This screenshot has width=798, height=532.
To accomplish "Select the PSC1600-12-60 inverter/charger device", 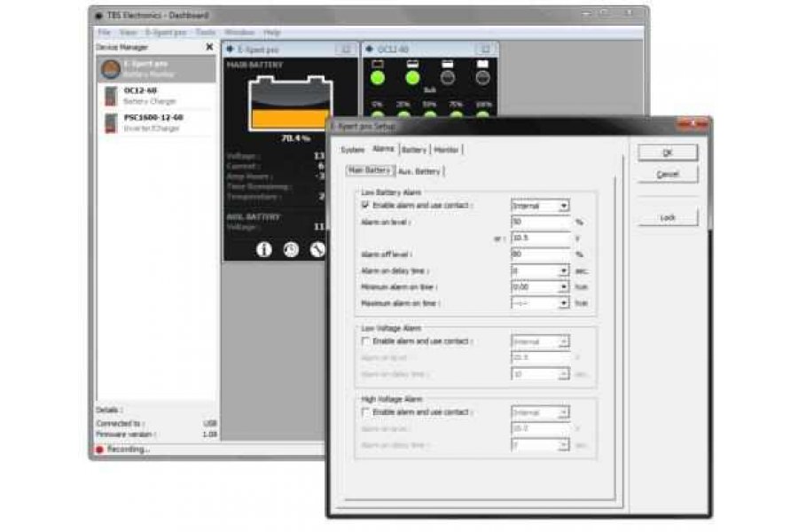I will coord(156,122).
